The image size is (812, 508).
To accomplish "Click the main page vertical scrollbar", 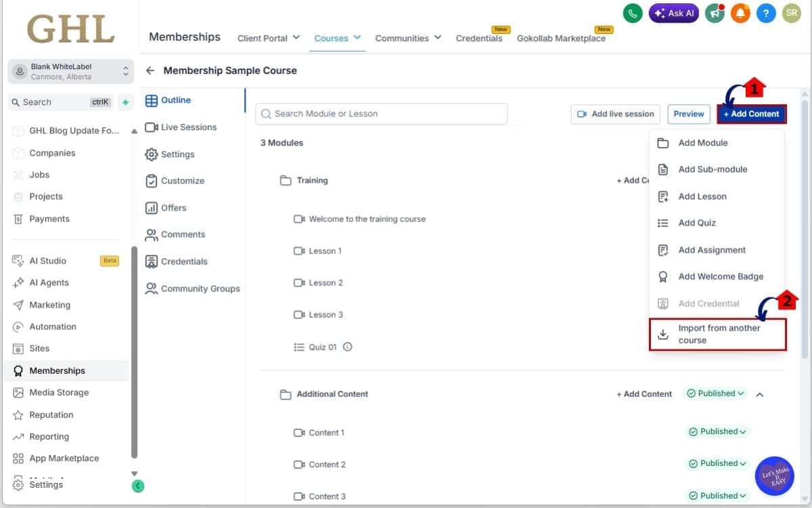I will pyautogui.click(x=805, y=230).
